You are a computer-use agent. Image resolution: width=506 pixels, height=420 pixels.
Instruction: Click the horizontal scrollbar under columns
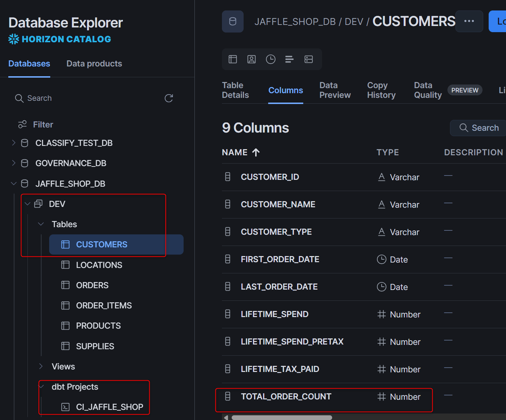click(282, 417)
